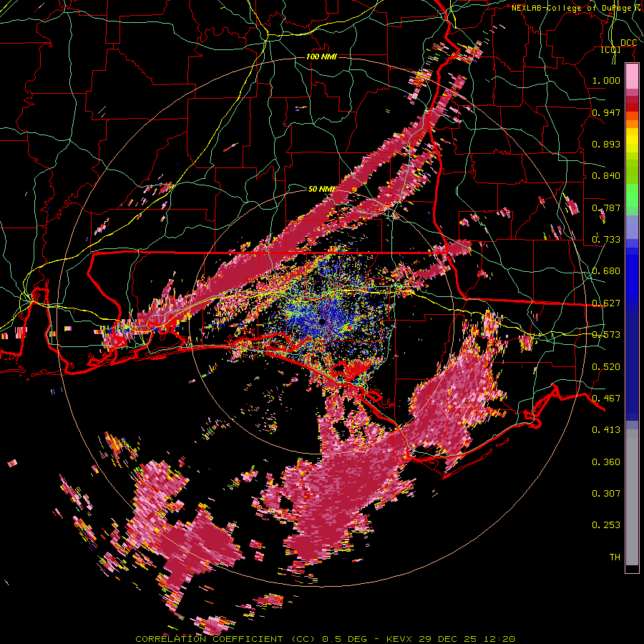Viewport: 644px width, 644px height.
Task: Click the black radar site dot at map center
Action: click(322, 321)
